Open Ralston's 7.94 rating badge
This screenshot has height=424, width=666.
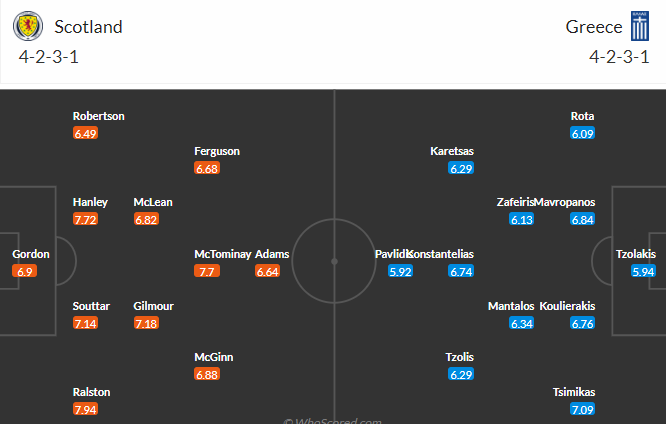point(85,409)
